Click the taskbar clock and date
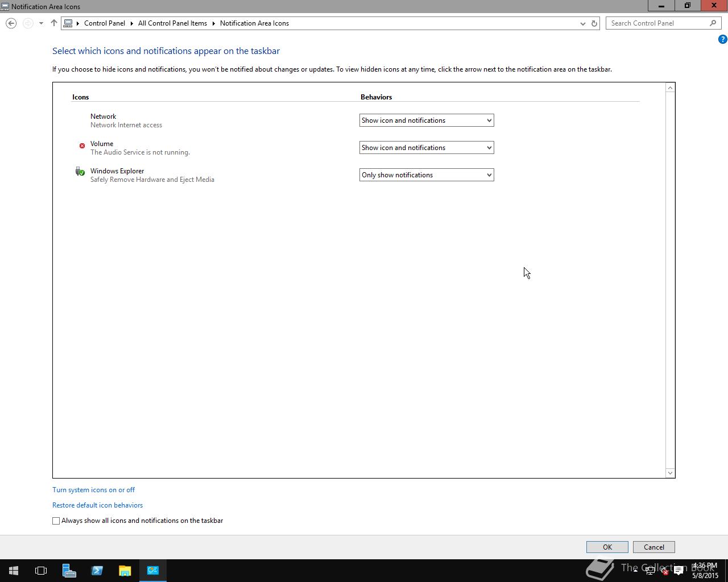The height and width of the screenshot is (582, 728). (x=705, y=571)
